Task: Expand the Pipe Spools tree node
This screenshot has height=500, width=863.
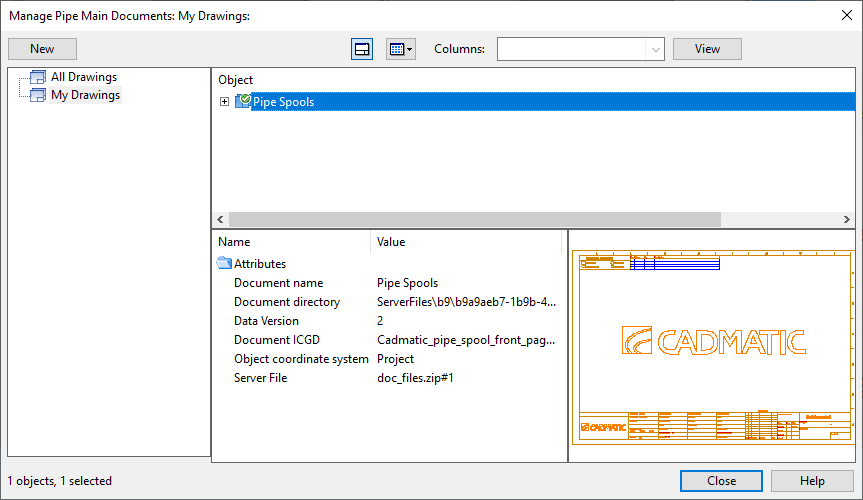Action: 224,101
